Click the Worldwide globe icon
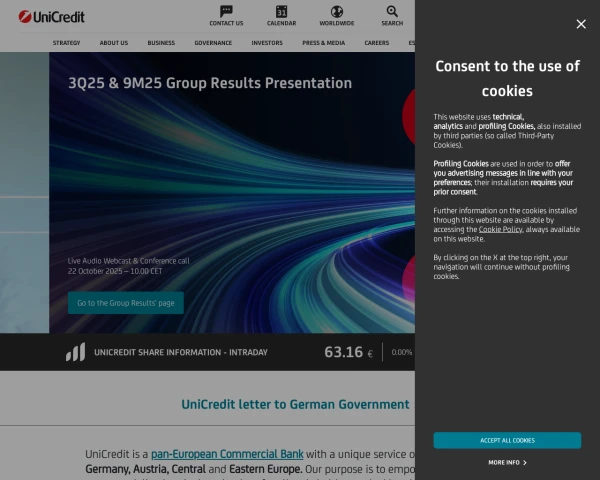This screenshot has width=600, height=480. 336,12
